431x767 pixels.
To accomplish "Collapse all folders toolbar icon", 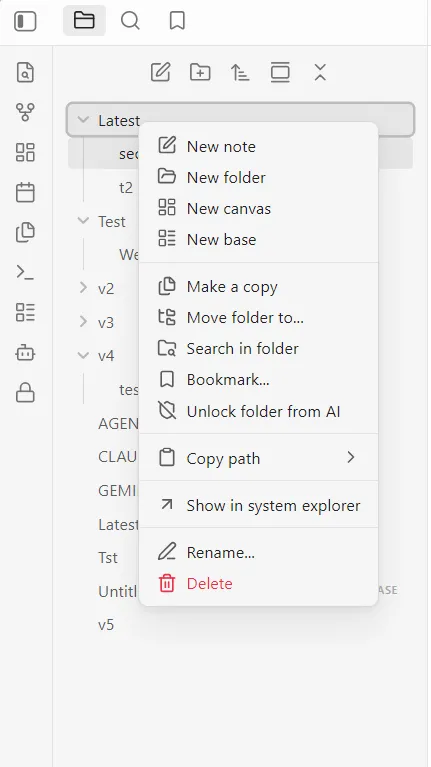I will click(x=320, y=72).
